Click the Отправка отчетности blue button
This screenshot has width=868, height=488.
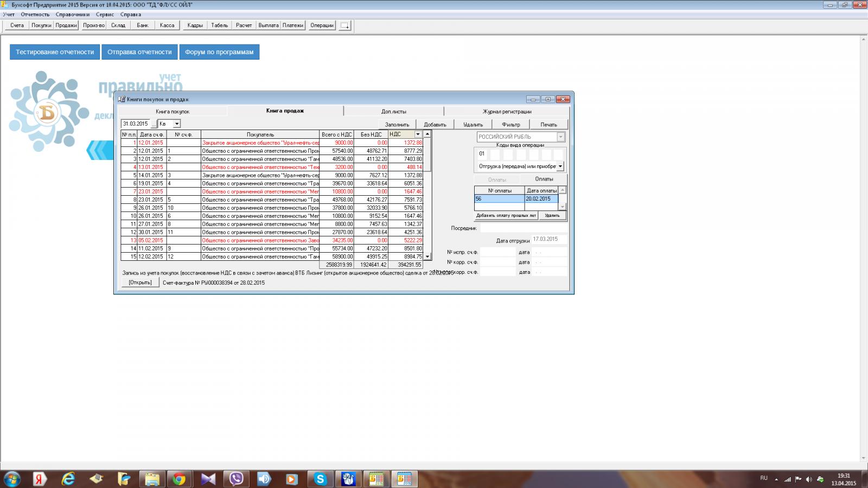(139, 52)
